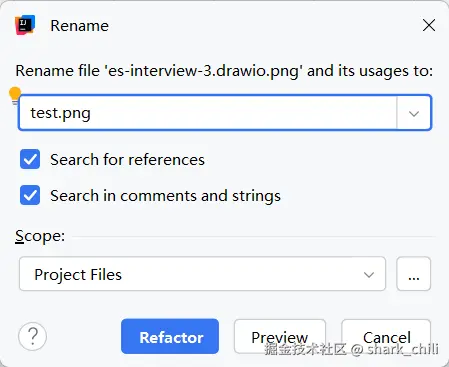
Task: Click the chevron arrow beside test.png
Action: pyautogui.click(x=414, y=114)
